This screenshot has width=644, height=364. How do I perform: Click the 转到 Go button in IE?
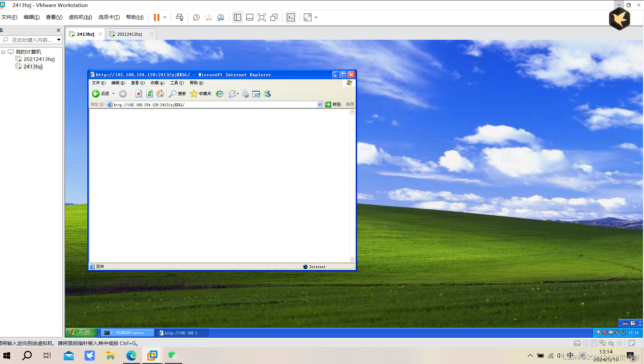pyautogui.click(x=333, y=104)
